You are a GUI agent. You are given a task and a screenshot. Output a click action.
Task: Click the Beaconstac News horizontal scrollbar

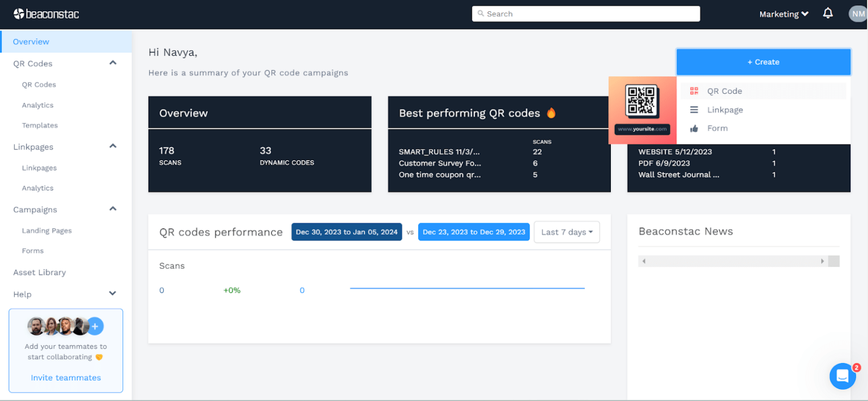point(732,261)
